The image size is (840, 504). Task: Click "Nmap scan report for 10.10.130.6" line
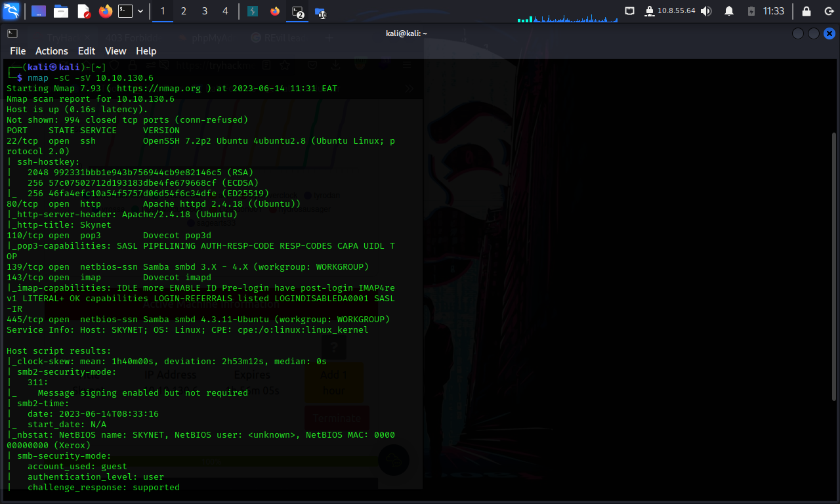(91, 99)
